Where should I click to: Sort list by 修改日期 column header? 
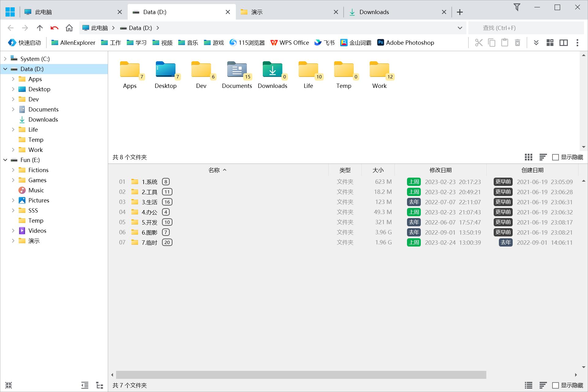[x=440, y=170]
